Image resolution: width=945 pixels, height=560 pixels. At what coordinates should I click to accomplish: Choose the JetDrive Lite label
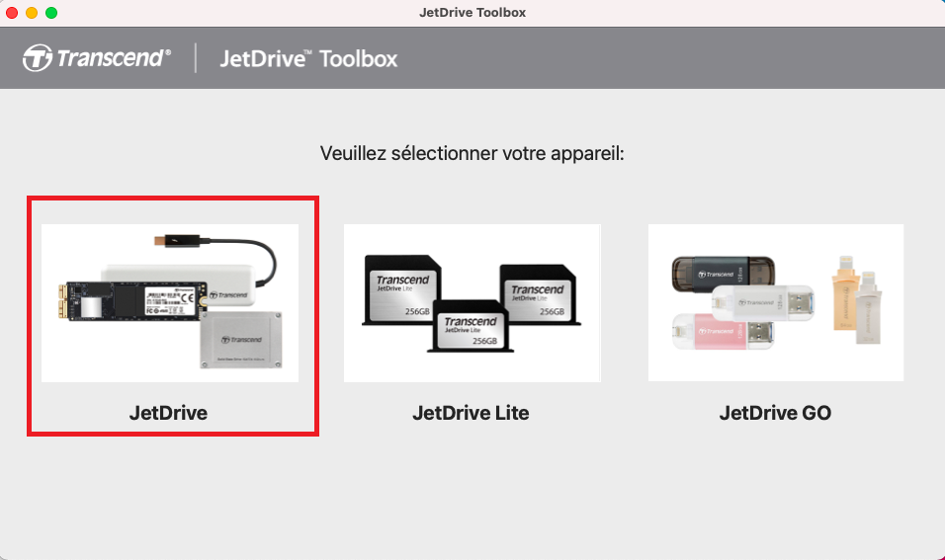pos(471,413)
